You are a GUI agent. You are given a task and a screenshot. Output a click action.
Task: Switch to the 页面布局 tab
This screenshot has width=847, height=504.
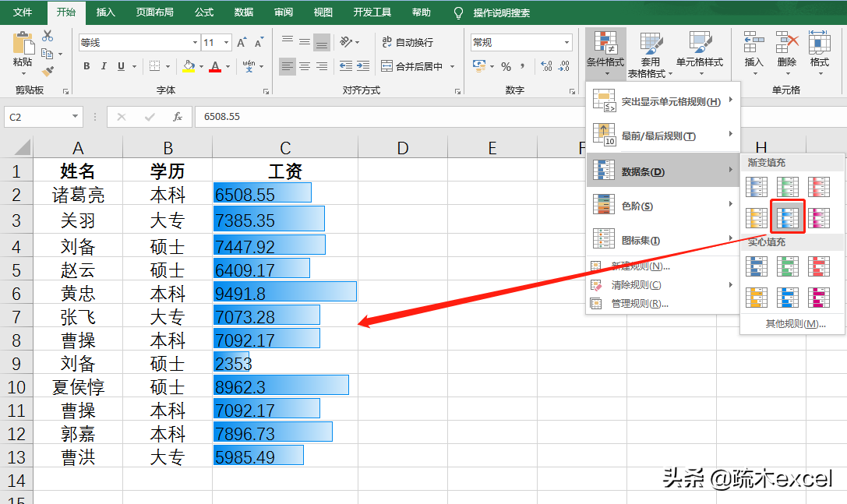(154, 12)
